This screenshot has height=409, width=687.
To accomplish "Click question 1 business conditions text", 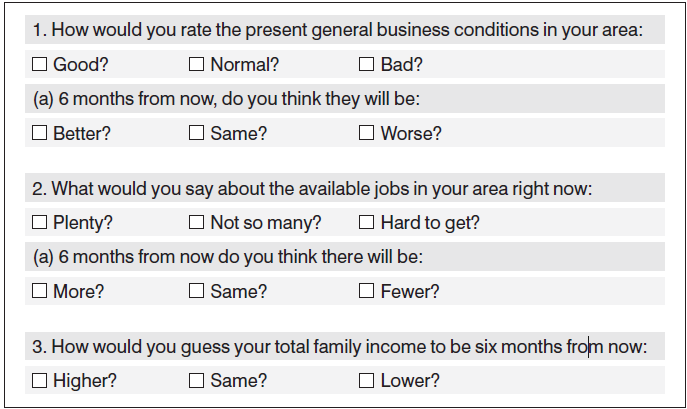I will click(x=338, y=30).
